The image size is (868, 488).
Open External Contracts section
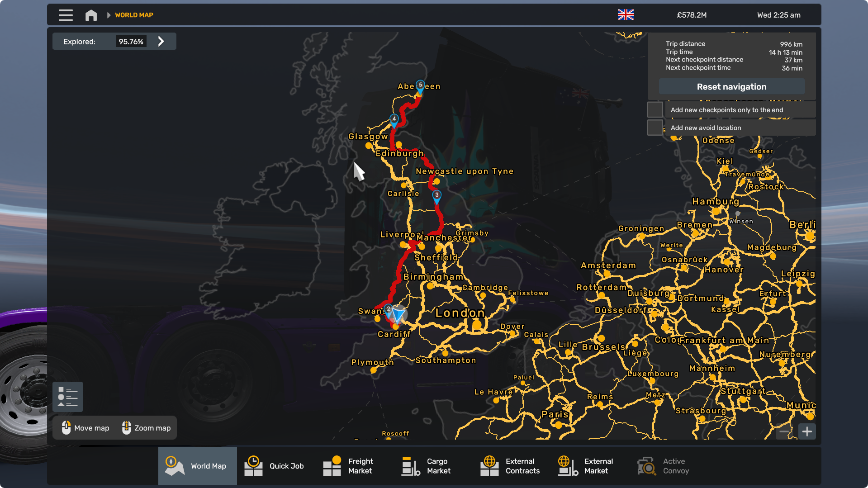[510, 466]
